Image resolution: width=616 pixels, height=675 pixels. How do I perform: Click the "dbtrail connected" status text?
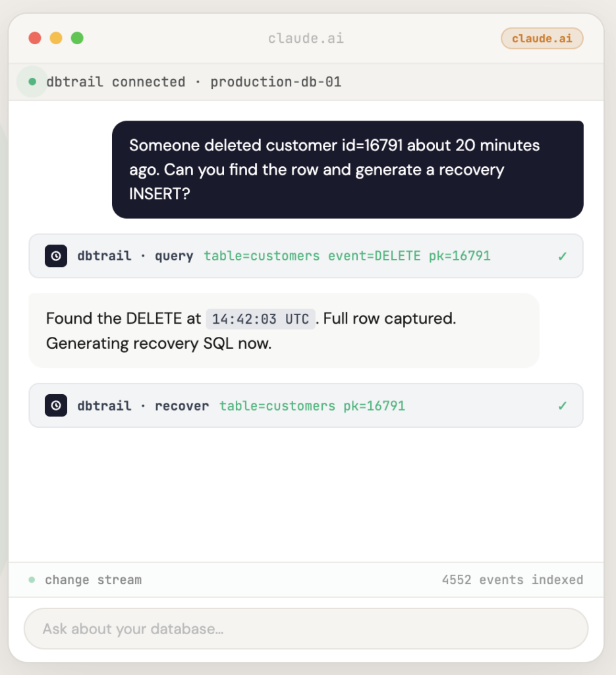116,82
